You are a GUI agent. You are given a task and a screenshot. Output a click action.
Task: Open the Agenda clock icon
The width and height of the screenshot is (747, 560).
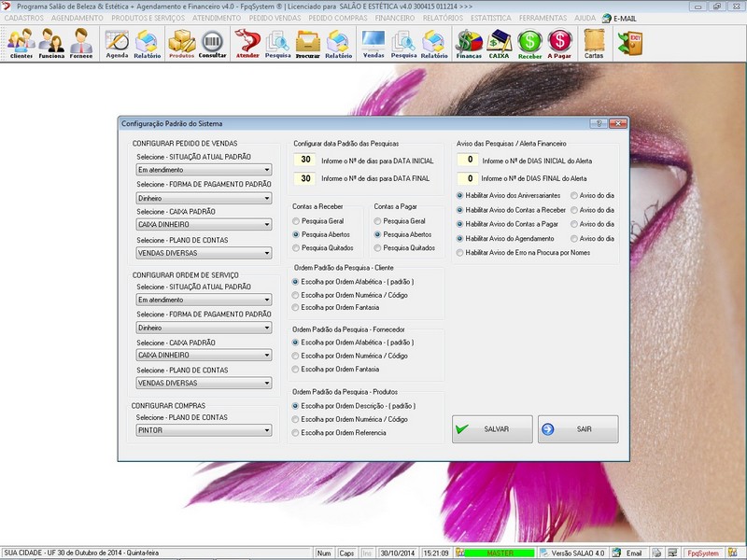tap(117, 43)
